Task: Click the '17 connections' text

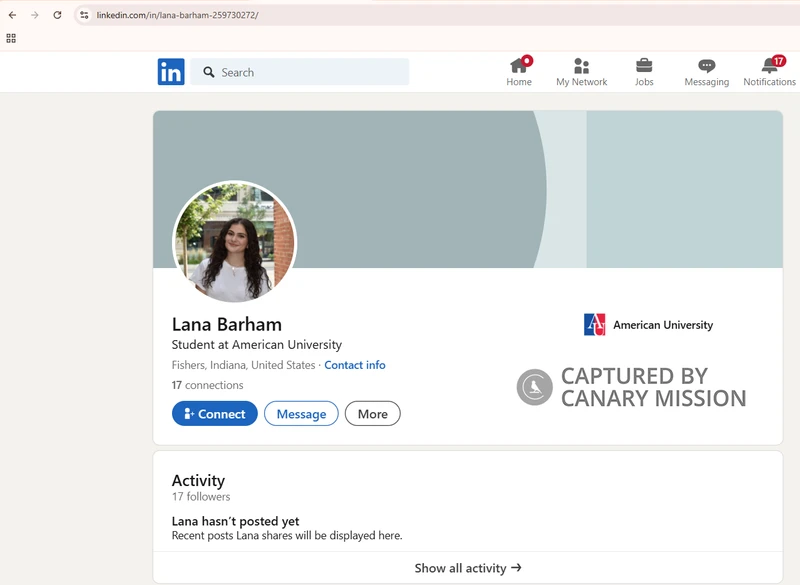Action: [207, 385]
